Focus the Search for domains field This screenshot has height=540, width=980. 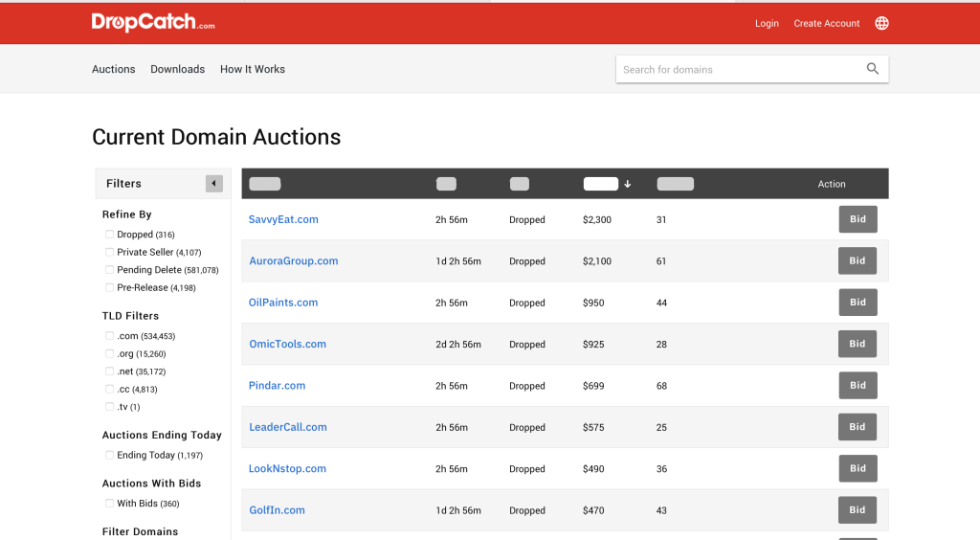click(x=737, y=69)
